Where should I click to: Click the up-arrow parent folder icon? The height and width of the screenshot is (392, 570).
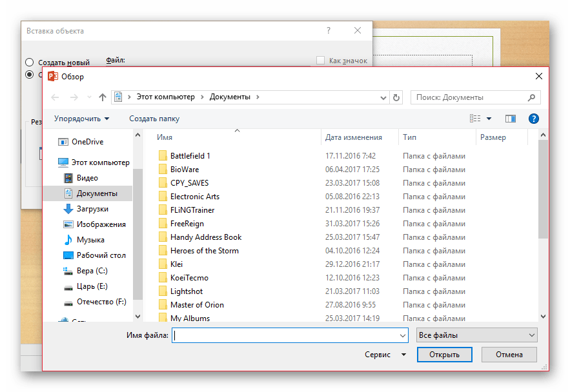[103, 97]
